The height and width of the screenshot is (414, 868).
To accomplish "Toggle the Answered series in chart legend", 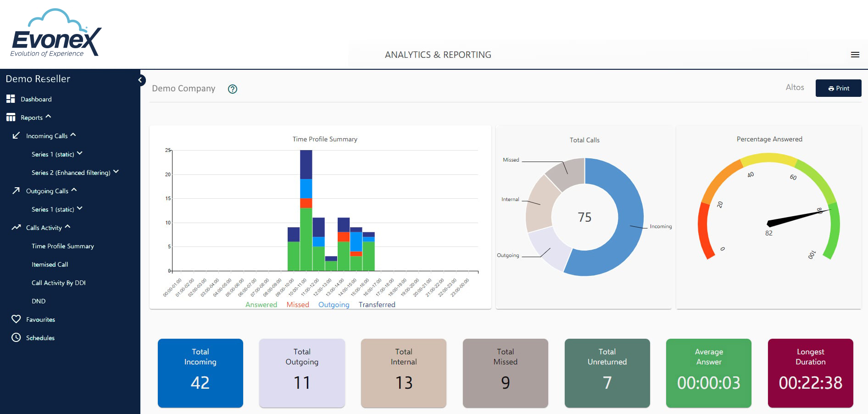I will 261,304.
